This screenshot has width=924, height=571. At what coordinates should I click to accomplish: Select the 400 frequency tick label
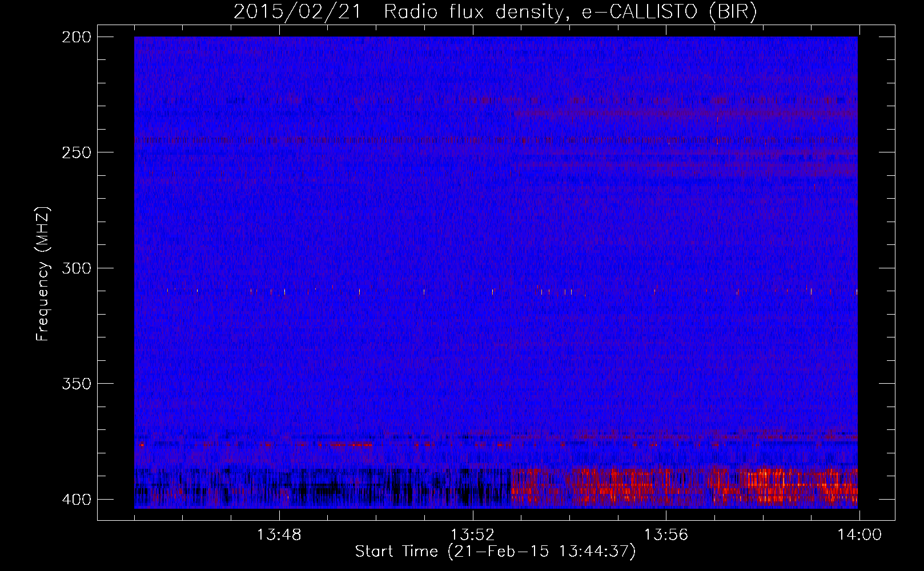point(76,500)
